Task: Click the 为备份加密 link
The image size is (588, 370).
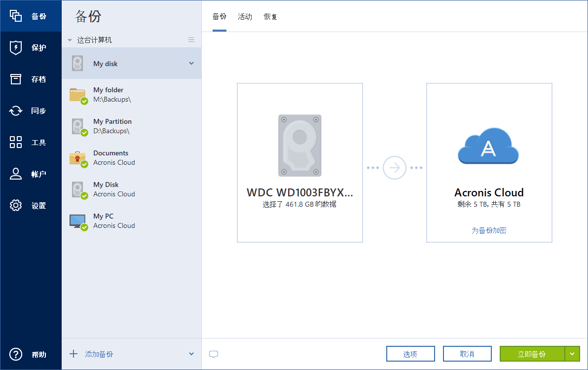Action: [x=489, y=230]
